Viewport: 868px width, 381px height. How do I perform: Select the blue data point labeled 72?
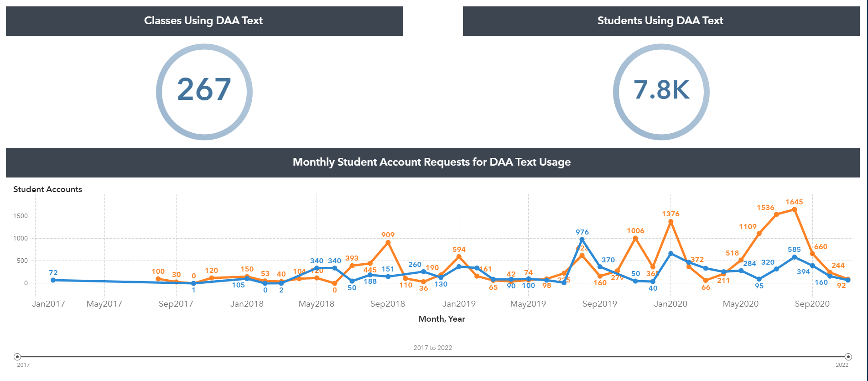(x=53, y=280)
